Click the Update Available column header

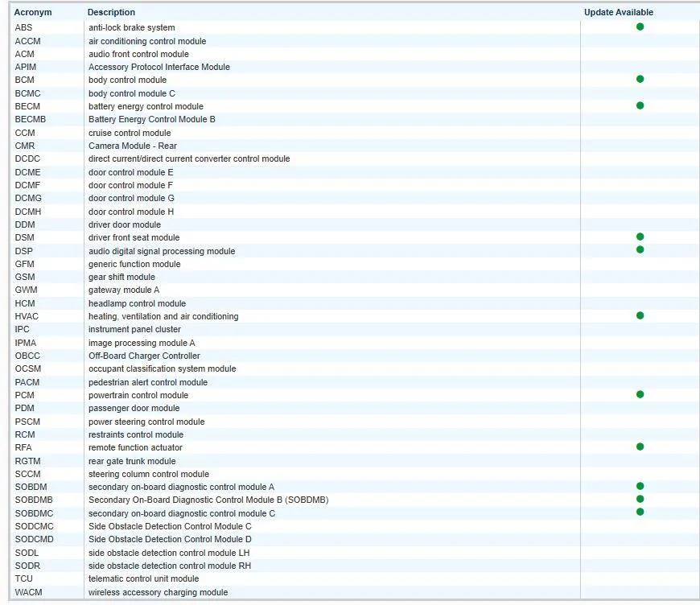point(618,12)
